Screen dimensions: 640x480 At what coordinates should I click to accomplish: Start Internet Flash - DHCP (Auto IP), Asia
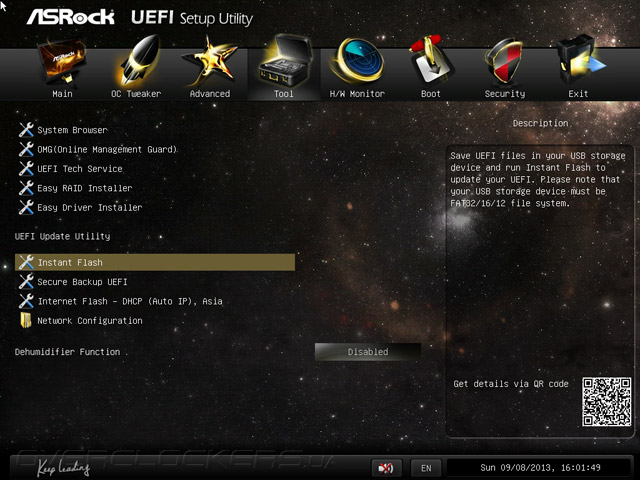tap(130, 301)
